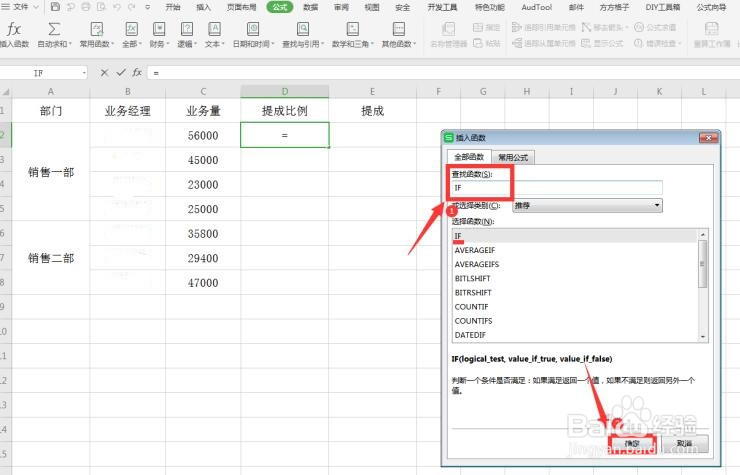Open the quick access toolbar customize dropdown
The height and width of the screenshot is (475, 740).
click(x=148, y=7)
